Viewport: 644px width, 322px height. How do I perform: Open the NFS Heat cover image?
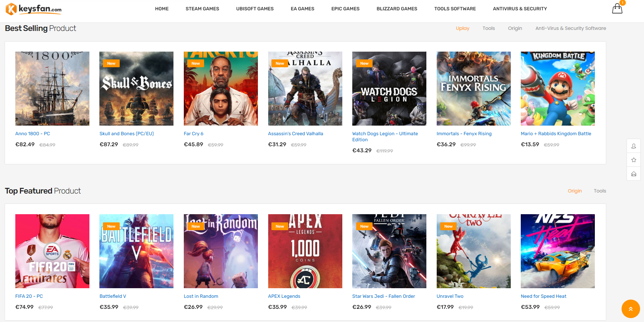[x=558, y=251]
